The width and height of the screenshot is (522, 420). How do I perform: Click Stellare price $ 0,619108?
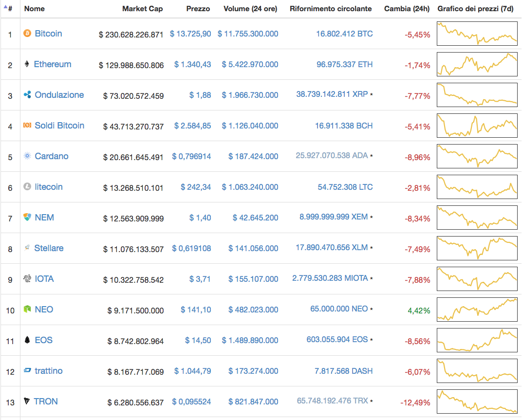click(x=191, y=248)
